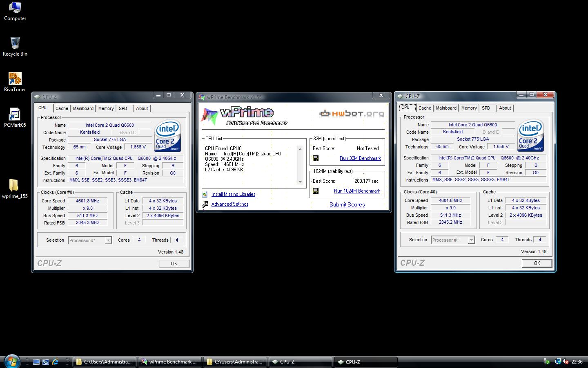The image size is (588, 368).
Task: Click the Speed: 4601 MHz line in CPU List
Action: coord(225,164)
